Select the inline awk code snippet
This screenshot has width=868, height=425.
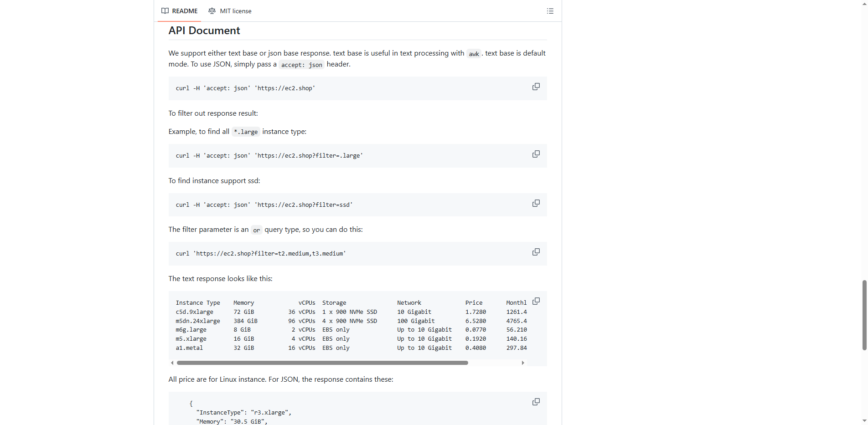474,53
